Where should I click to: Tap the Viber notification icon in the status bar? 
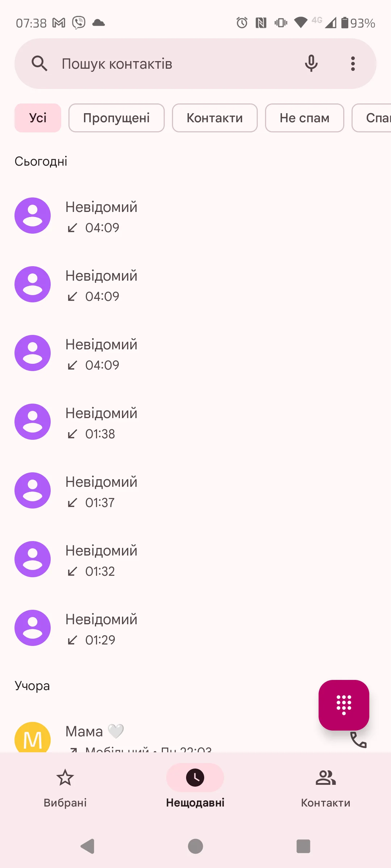[x=79, y=23]
